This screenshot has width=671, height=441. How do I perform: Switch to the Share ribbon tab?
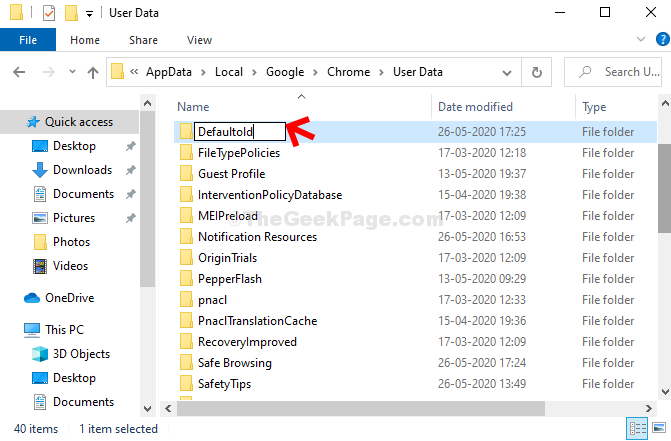tap(143, 40)
